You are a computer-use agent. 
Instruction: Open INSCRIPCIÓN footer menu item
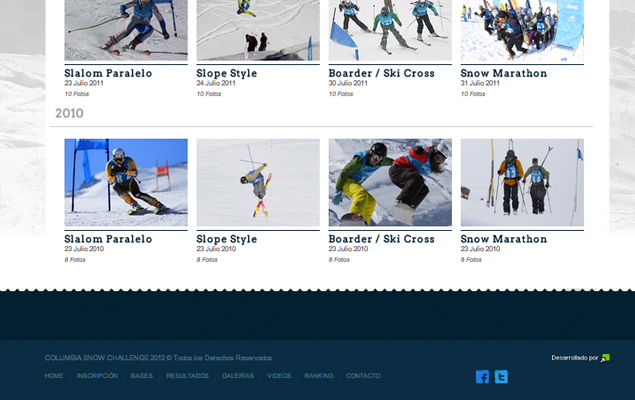(x=97, y=376)
